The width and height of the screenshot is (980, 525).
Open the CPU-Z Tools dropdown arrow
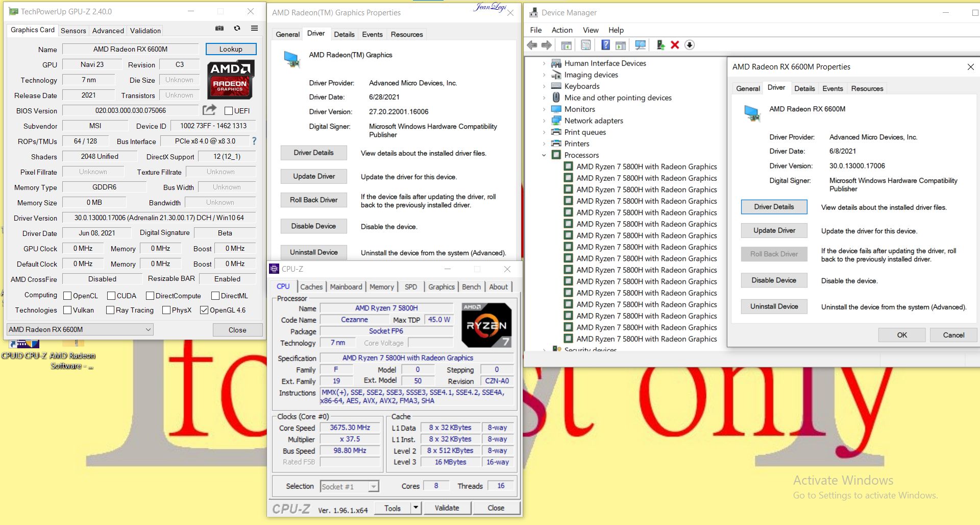click(415, 508)
